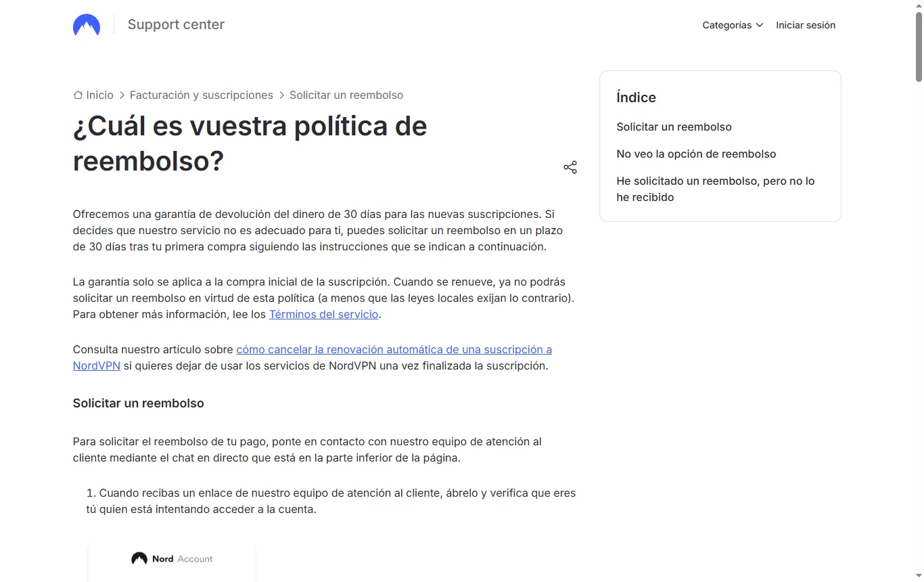Click the Nord Account screenshot image
The width and height of the screenshot is (924, 582).
pos(172,561)
